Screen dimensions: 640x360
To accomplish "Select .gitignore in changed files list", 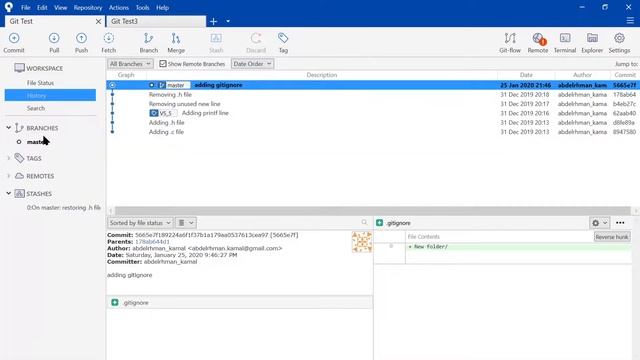I will click(x=240, y=302).
